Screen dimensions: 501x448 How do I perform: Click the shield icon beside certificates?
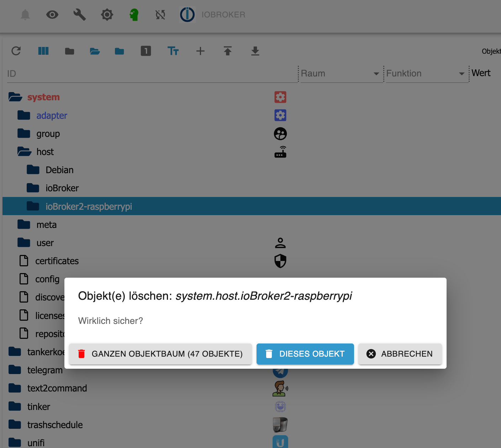click(x=280, y=261)
